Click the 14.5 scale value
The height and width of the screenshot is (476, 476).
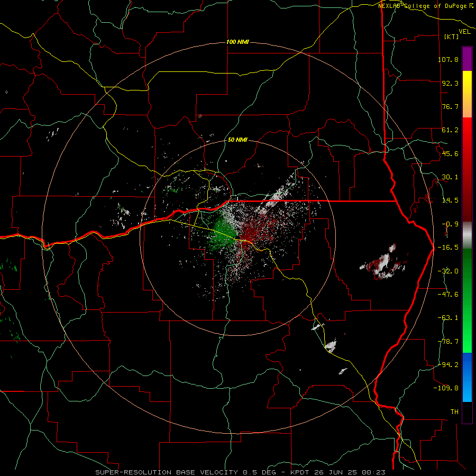click(450, 200)
